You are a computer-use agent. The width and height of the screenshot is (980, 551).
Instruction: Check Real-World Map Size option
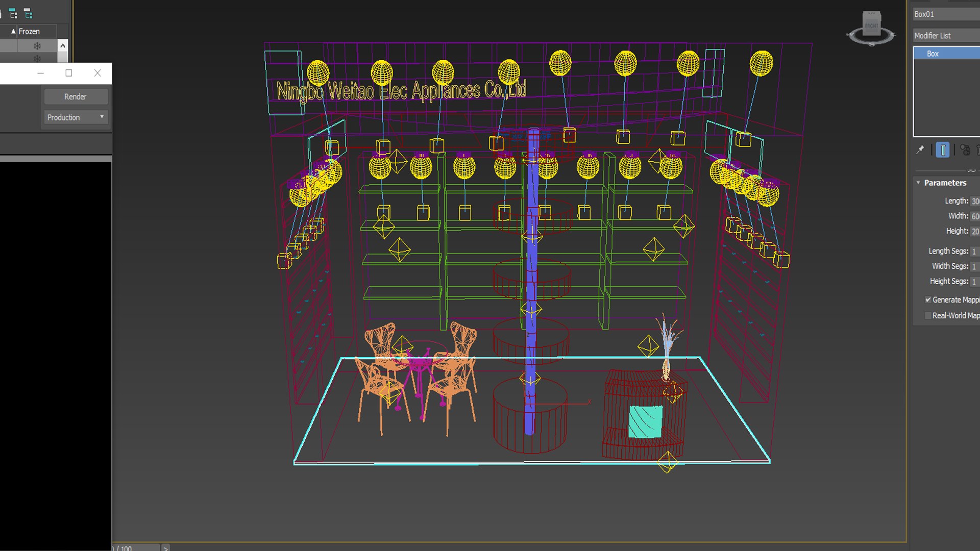[x=928, y=316]
